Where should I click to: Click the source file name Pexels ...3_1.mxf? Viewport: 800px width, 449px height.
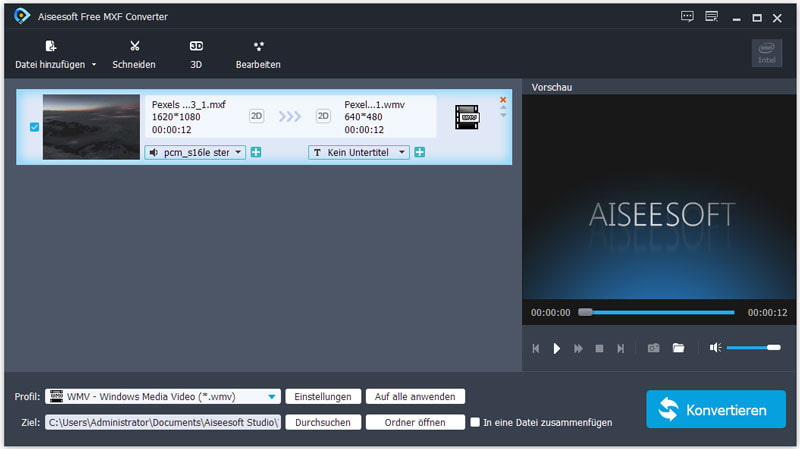coord(189,105)
